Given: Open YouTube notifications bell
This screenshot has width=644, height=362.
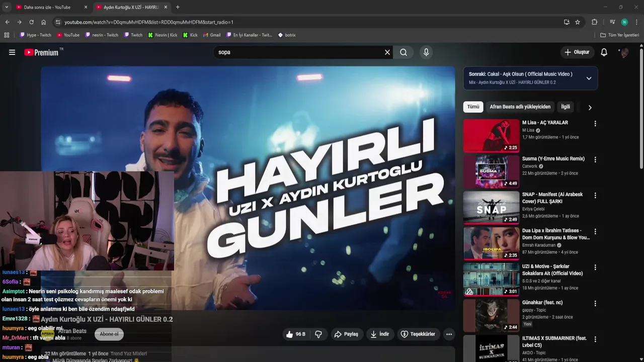Looking at the screenshot, I should click(x=604, y=52).
